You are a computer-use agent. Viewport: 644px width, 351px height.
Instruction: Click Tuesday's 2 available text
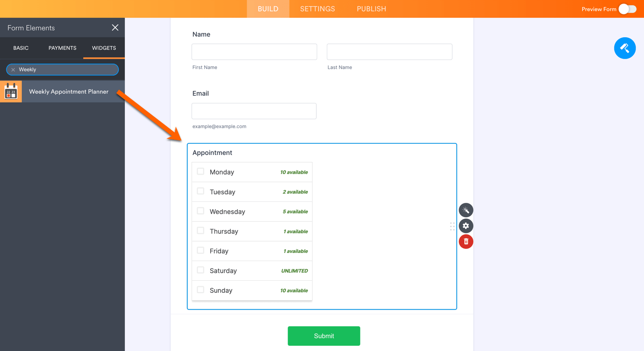(x=295, y=192)
